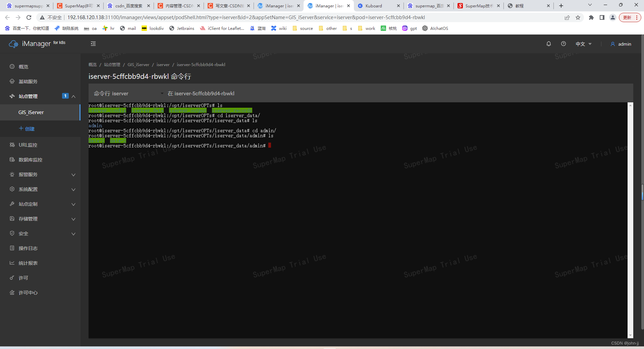The height and width of the screenshot is (349, 644).
Task: Open a new browser tab
Action: pos(561,6)
